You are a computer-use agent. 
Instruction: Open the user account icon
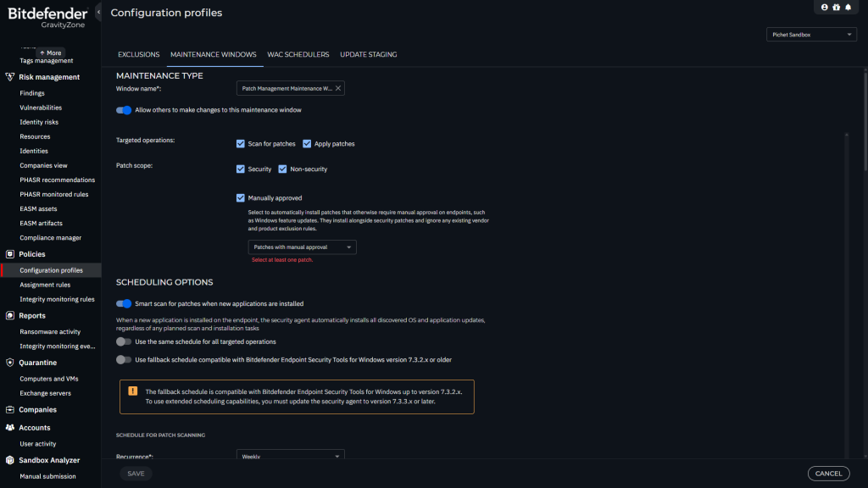point(825,7)
